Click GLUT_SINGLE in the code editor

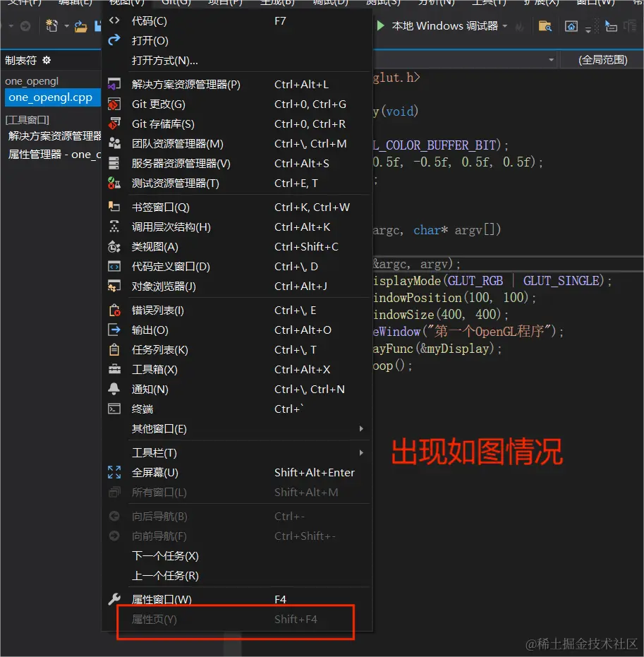point(563,280)
